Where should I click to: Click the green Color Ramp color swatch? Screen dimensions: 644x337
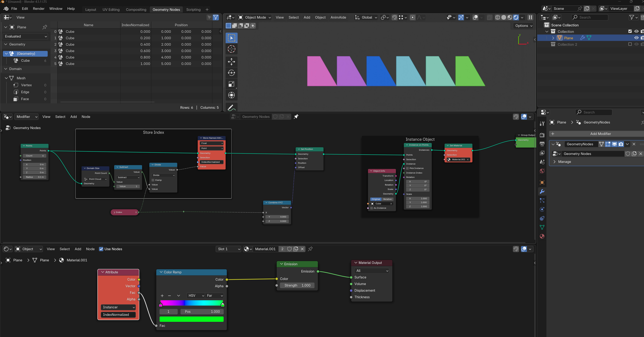pyautogui.click(x=191, y=319)
